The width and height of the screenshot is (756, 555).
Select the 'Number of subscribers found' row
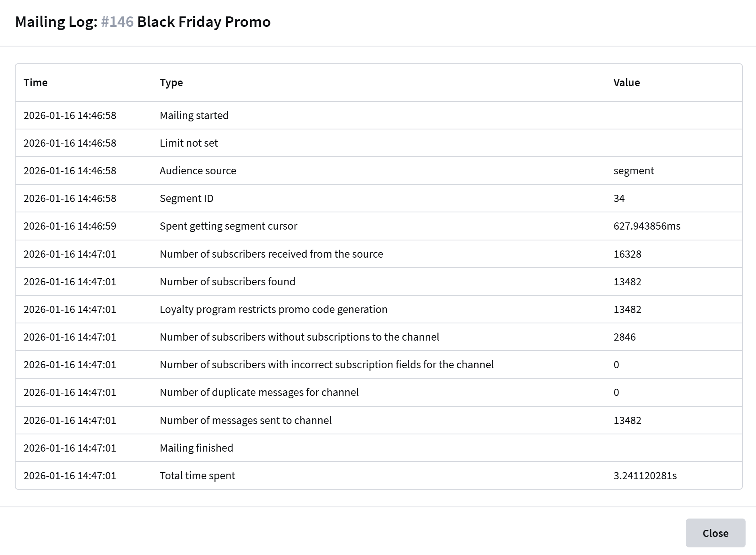(x=227, y=282)
